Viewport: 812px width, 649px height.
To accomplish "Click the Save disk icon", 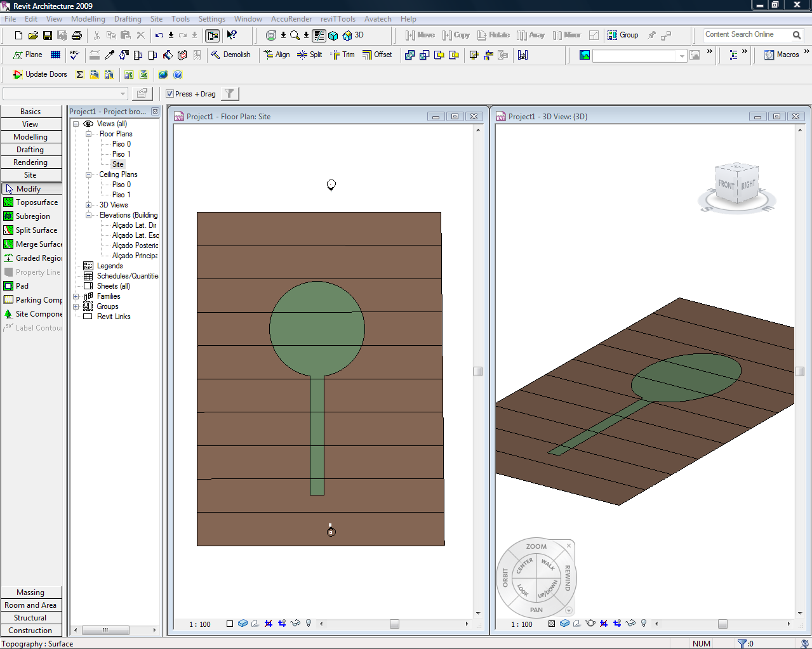I will (48, 36).
